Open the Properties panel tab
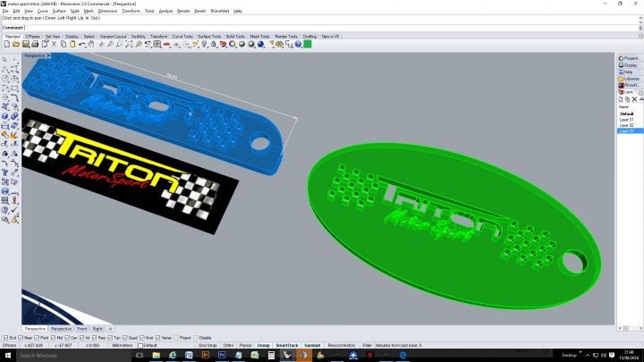This screenshot has height=362, width=644. click(x=629, y=58)
